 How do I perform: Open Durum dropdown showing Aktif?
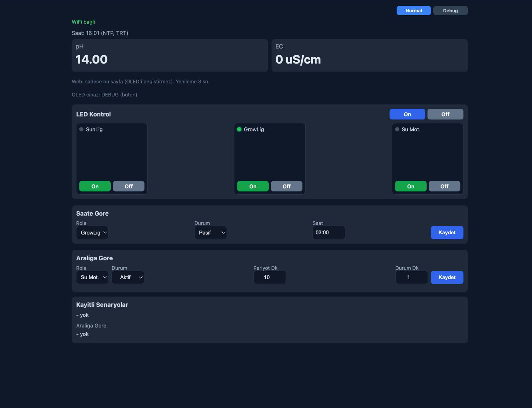pyautogui.click(x=128, y=277)
